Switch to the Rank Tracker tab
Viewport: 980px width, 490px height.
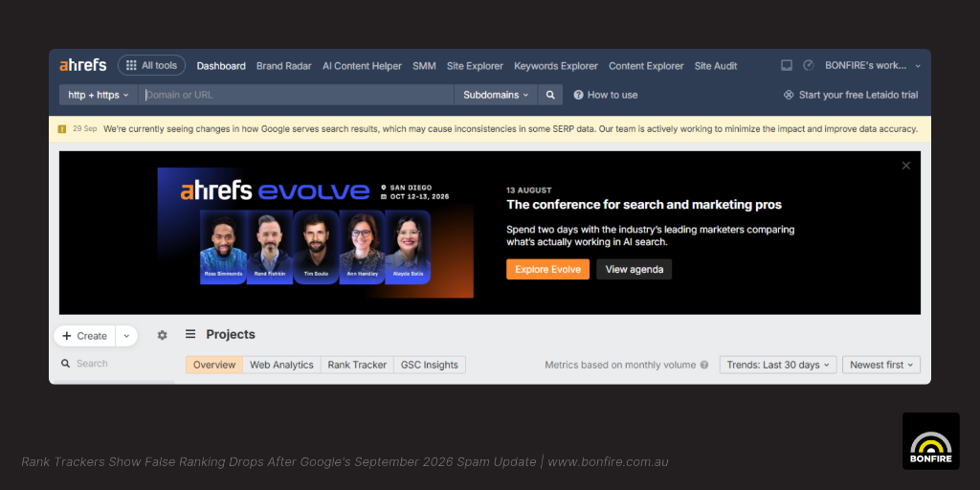coord(358,365)
